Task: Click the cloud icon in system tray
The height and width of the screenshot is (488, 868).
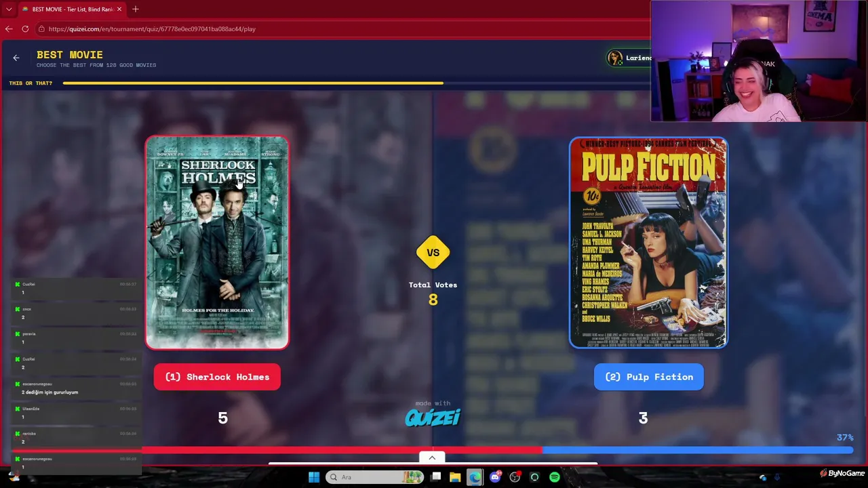Action: pos(763,477)
